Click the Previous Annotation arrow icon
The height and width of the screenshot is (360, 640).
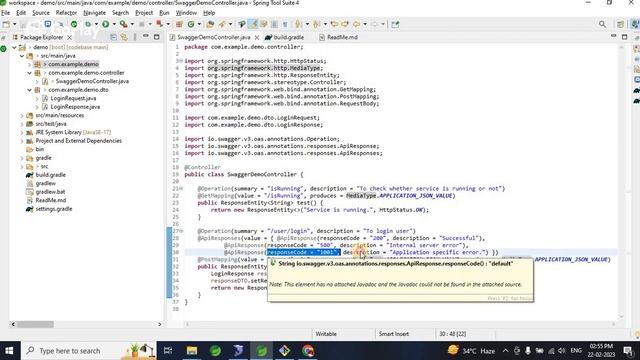click(316, 24)
